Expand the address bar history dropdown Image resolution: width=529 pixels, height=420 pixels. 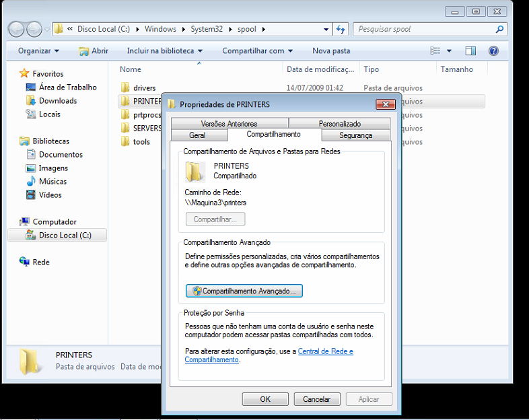point(326,30)
